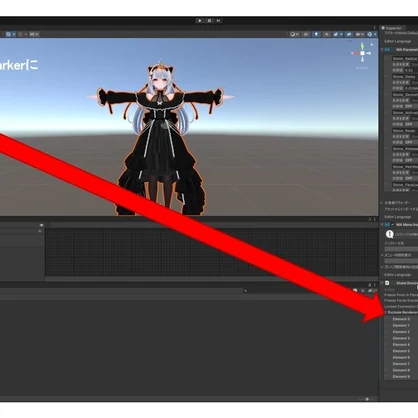This screenshot has height=418, width=418.
Task: Collapse the MA Menu Installer component
Action: pyautogui.click(x=382, y=225)
